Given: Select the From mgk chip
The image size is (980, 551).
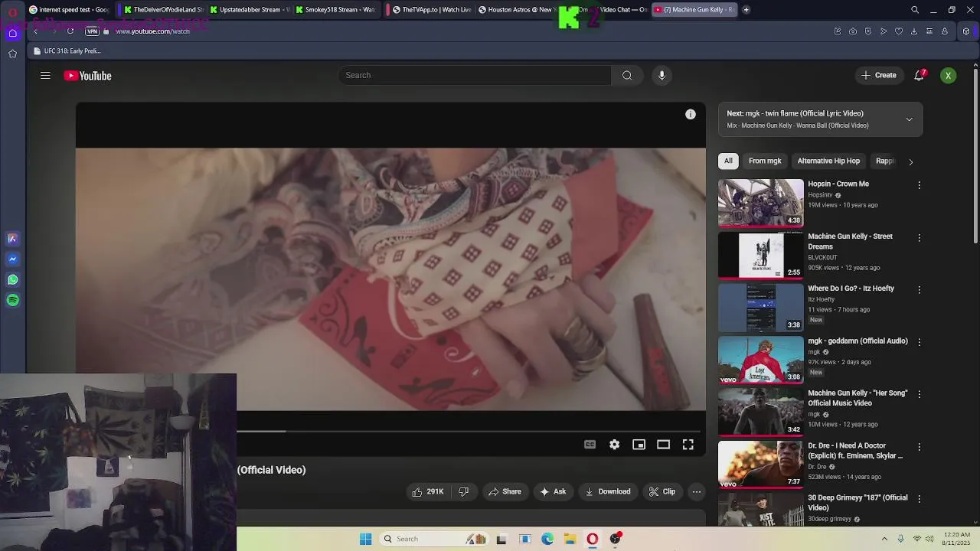Looking at the screenshot, I should point(765,161).
